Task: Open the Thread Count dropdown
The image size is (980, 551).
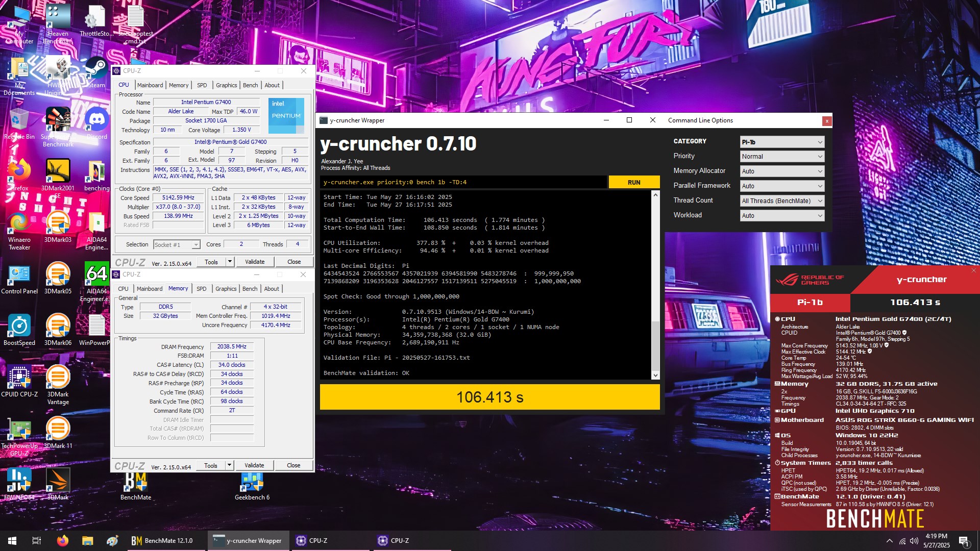Action: [x=782, y=201]
